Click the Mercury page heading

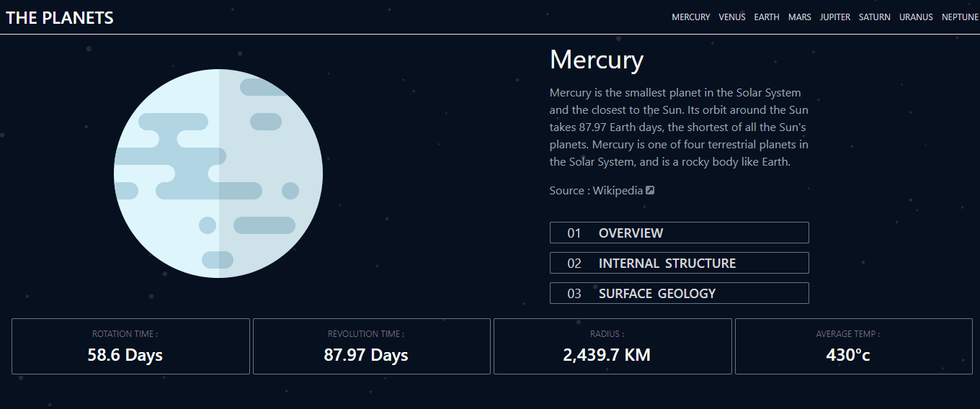[x=597, y=60]
